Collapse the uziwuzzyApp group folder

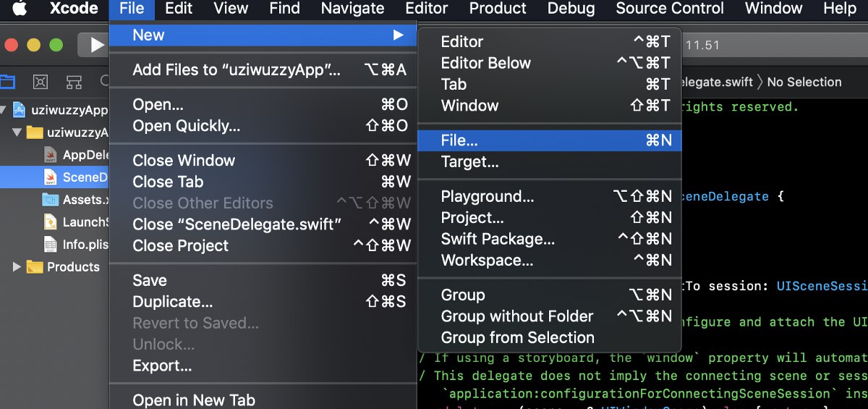coord(17,132)
